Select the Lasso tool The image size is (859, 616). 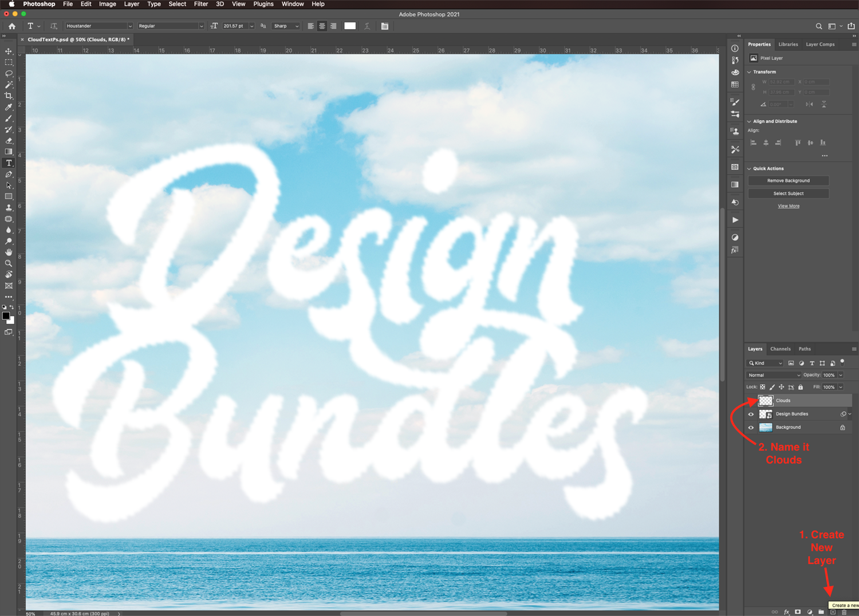(9, 74)
